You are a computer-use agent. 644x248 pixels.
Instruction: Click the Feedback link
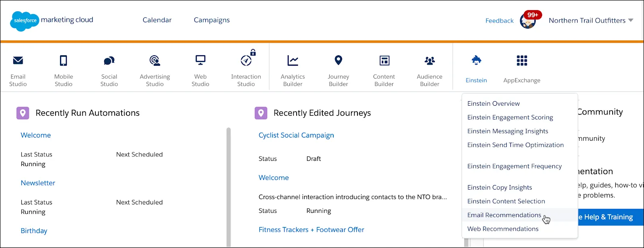[500, 21]
